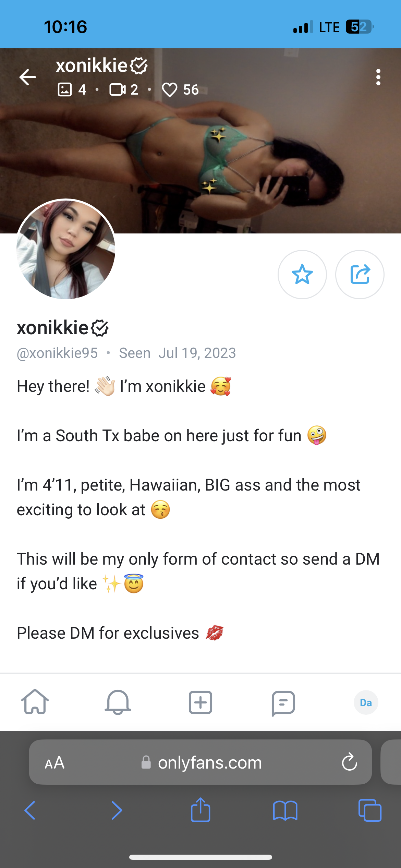Image resolution: width=401 pixels, height=868 pixels.
Task: Show Safari tabs overview
Action: (x=369, y=810)
